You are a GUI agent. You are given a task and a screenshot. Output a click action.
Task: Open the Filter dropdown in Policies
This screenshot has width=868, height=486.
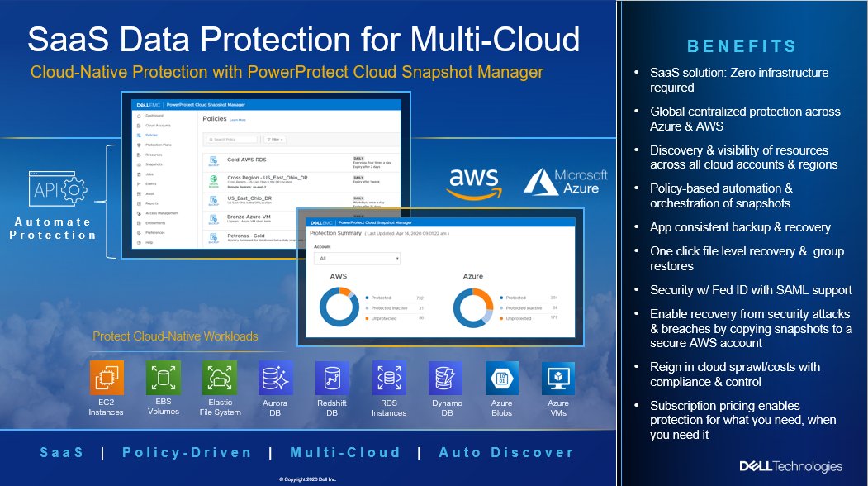point(274,140)
